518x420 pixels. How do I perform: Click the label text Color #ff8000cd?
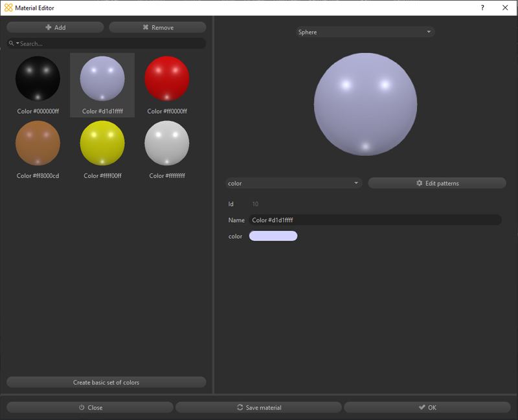(x=38, y=175)
